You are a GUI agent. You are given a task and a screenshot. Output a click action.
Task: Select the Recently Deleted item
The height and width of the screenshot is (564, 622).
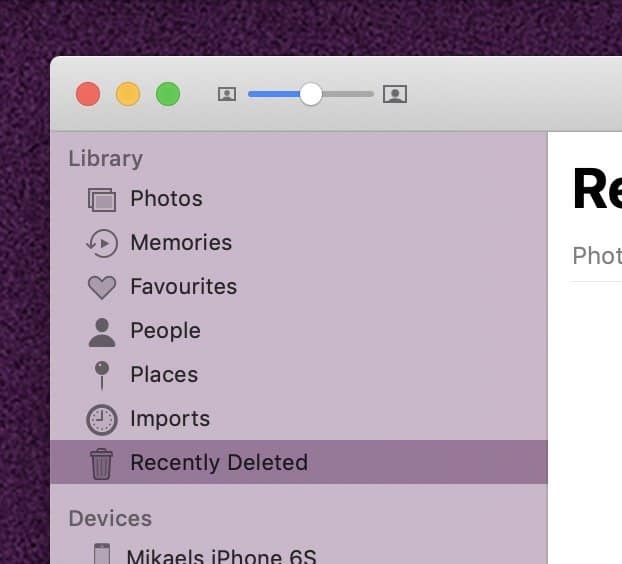click(x=299, y=462)
